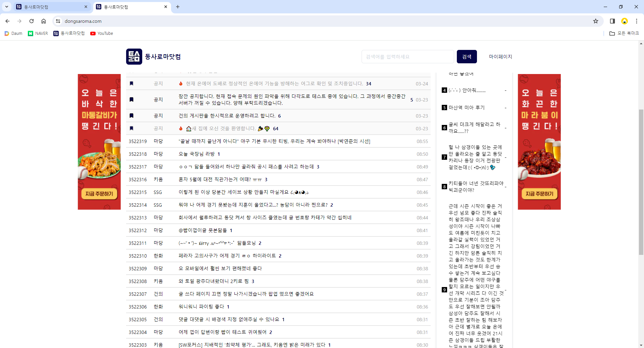Open post 오늘 국장님 라방

197,154
